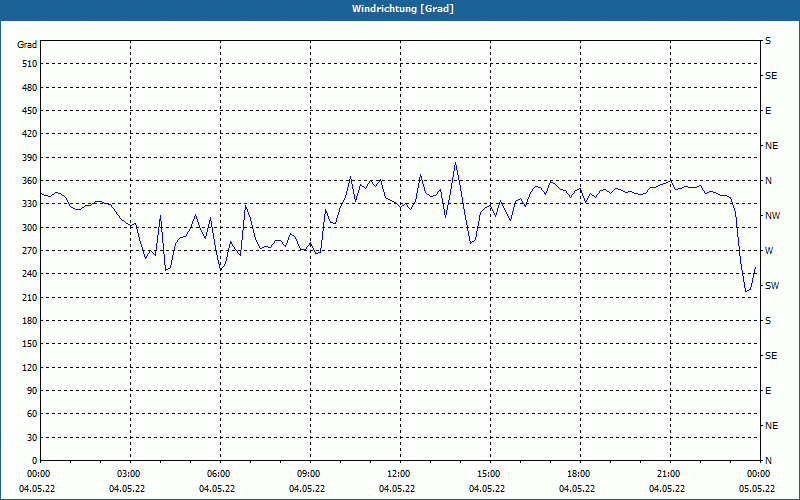Click the 300 y-axis value
This screenshot has height=500, width=800.
(x=30, y=228)
